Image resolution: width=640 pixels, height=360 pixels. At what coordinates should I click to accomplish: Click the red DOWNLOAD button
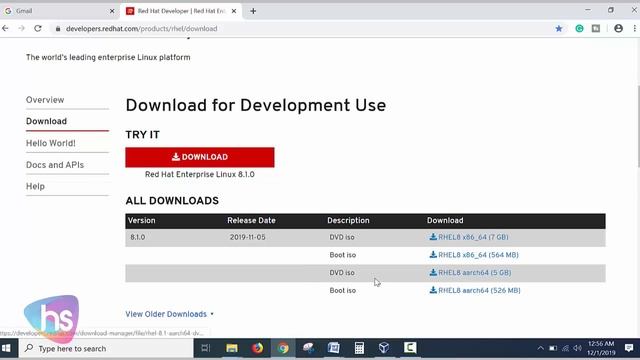[200, 157]
